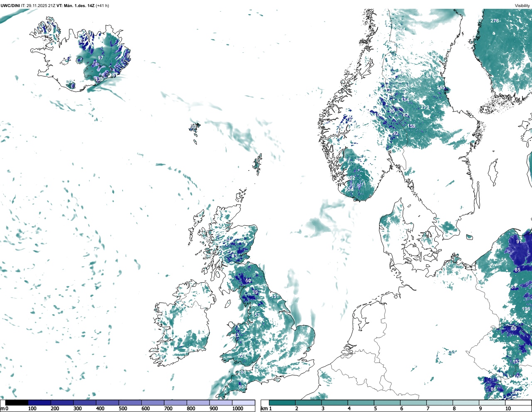The height and width of the screenshot is (412, 532).
Task: Click the 'VT: Mán. 1.des. 14Z' valid time text
Action: [76, 5]
